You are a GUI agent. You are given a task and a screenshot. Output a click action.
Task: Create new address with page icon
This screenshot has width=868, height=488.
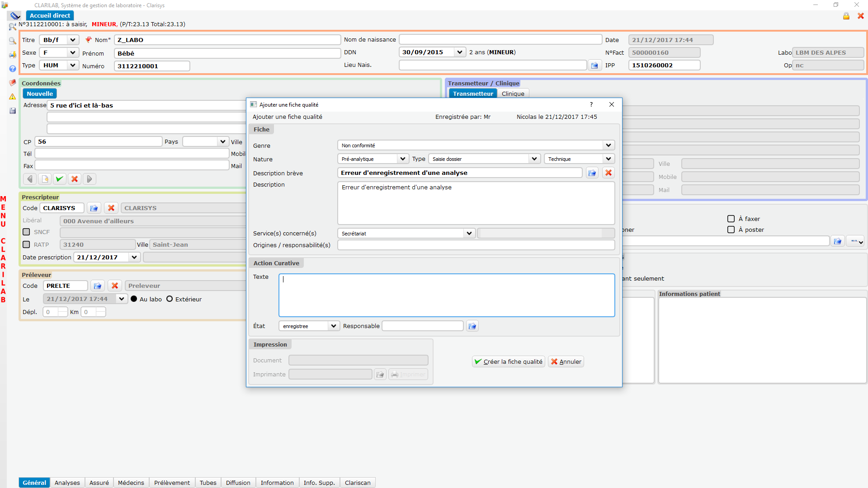click(x=45, y=179)
